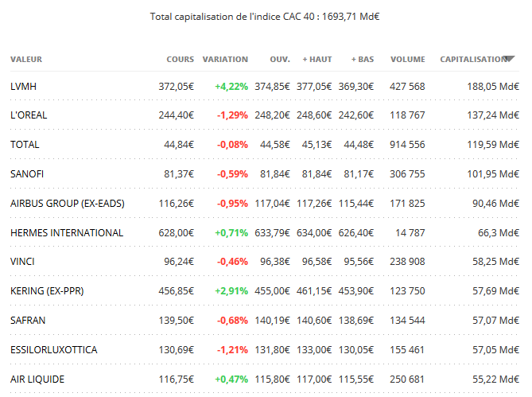Click HERMES variation +0,71%
The width and height of the screenshot is (532, 397).
coord(231,233)
